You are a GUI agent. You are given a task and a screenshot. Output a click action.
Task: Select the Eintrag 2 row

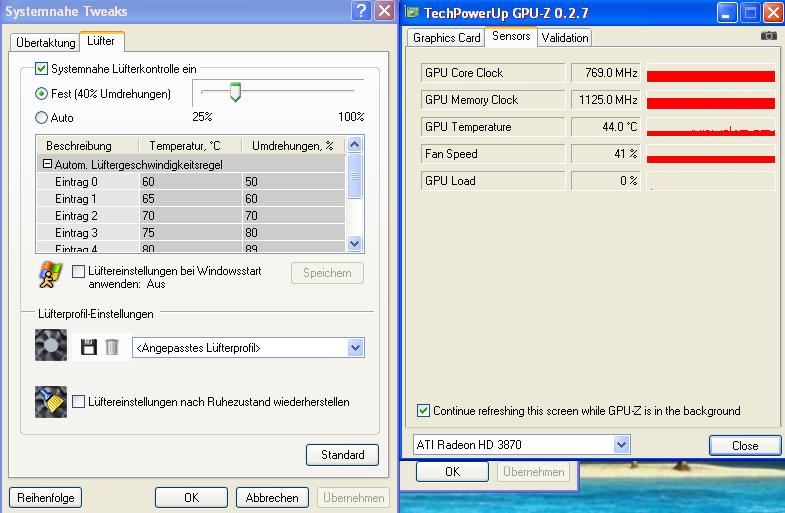191,215
